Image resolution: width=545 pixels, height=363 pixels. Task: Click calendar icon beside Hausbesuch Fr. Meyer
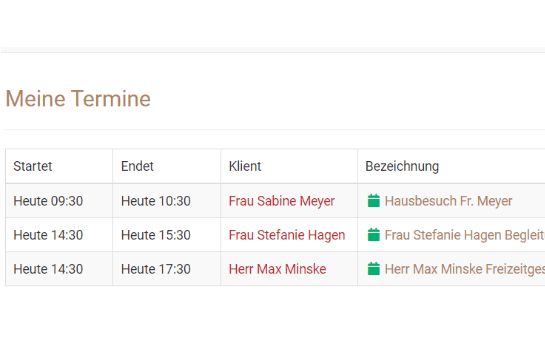[x=374, y=201]
